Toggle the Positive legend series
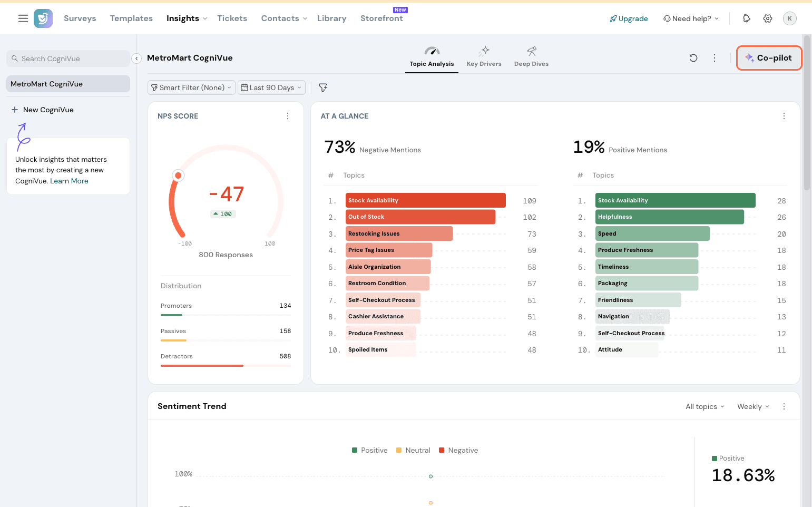The width and height of the screenshot is (812, 507). [369, 450]
